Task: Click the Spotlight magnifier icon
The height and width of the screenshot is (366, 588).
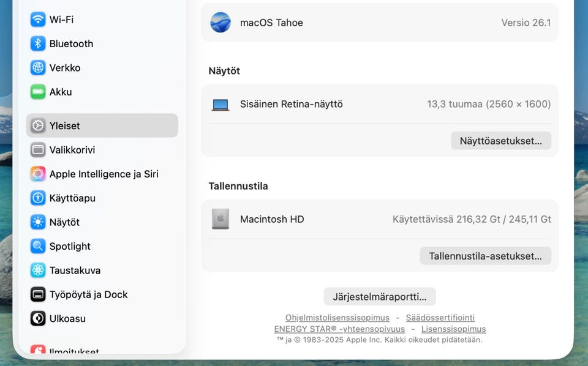Action: [x=38, y=246]
